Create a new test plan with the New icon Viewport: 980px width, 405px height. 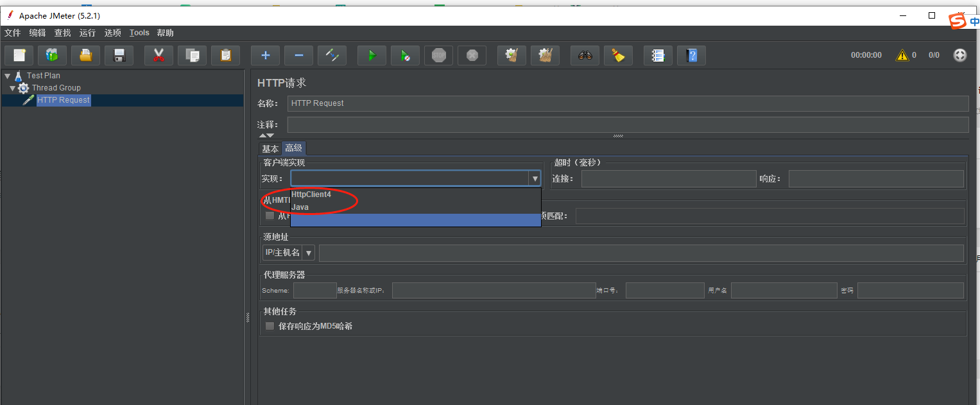pos(19,55)
